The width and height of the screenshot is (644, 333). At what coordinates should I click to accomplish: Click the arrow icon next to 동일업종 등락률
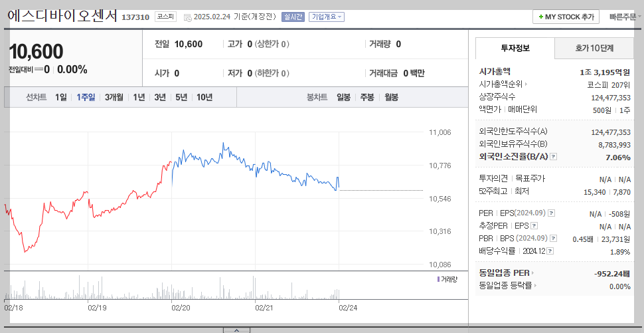point(536,285)
